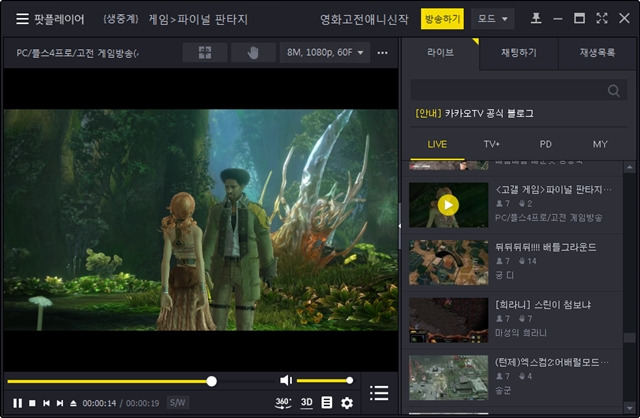Switch to the 재생목록 playlist tab
640x418 pixels.
pyautogui.click(x=597, y=53)
